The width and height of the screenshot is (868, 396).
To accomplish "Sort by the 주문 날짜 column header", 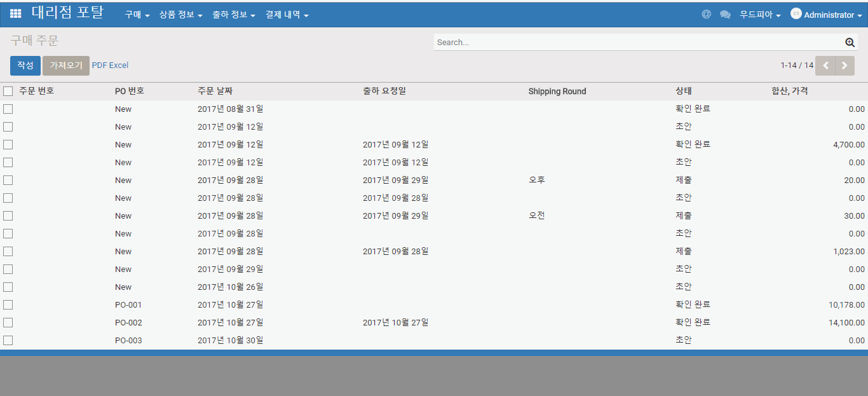I will pyautogui.click(x=215, y=91).
